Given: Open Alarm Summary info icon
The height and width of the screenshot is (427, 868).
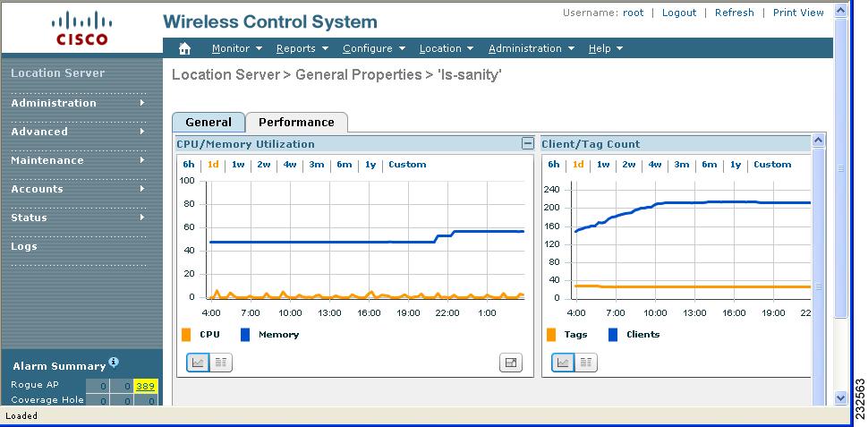Looking at the screenshot, I should pos(114,362).
